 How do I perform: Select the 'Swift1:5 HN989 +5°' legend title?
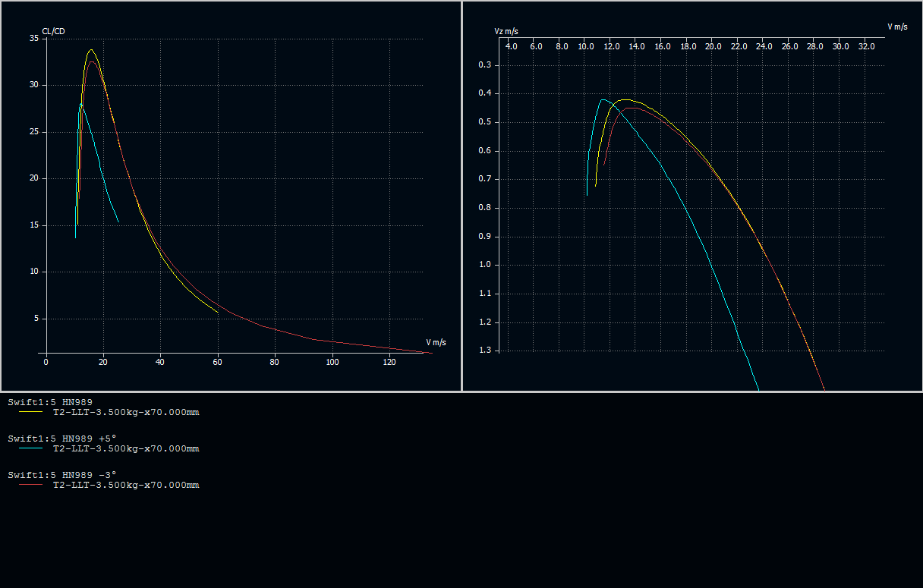coord(62,439)
